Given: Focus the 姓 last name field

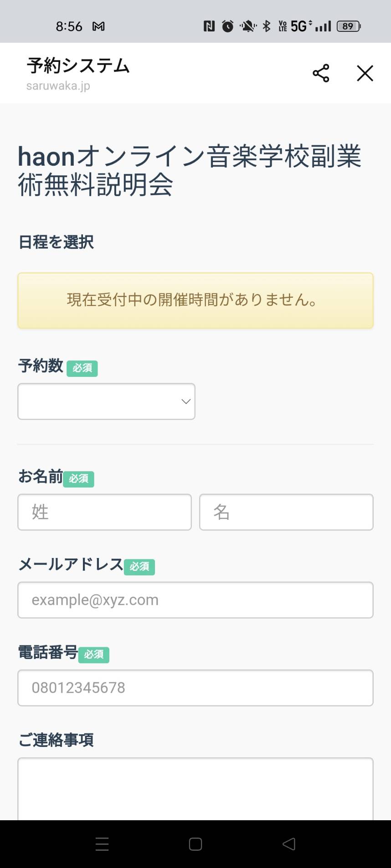Looking at the screenshot, I should 104,512.
